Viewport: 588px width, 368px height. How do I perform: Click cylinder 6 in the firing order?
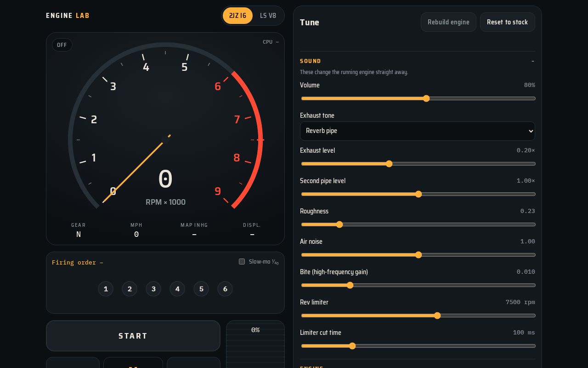coord(225,289)
